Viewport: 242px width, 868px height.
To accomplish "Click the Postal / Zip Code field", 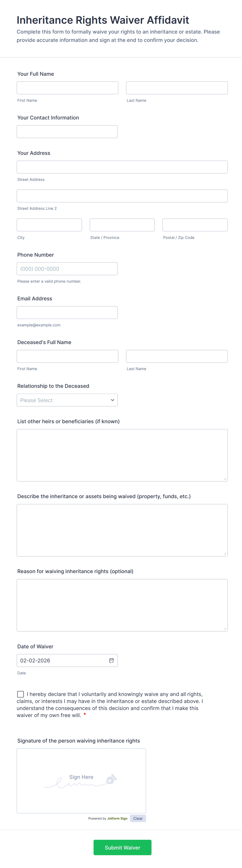I will coord(195,225).
